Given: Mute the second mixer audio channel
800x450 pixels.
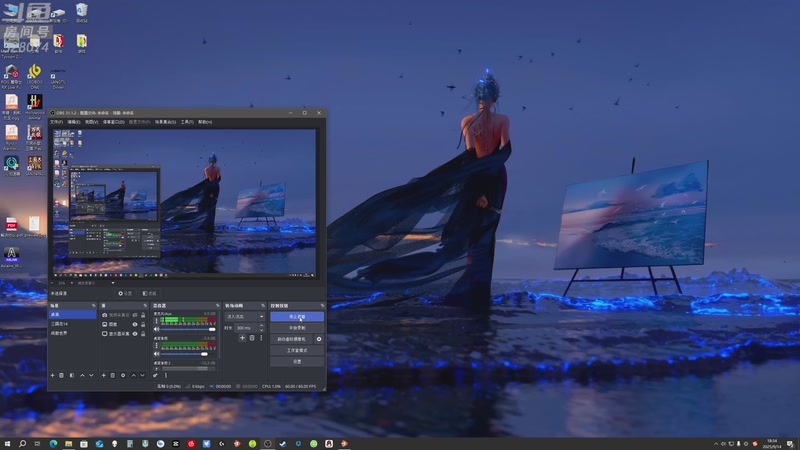Looking at the screenshot, I should pos(156,354).
